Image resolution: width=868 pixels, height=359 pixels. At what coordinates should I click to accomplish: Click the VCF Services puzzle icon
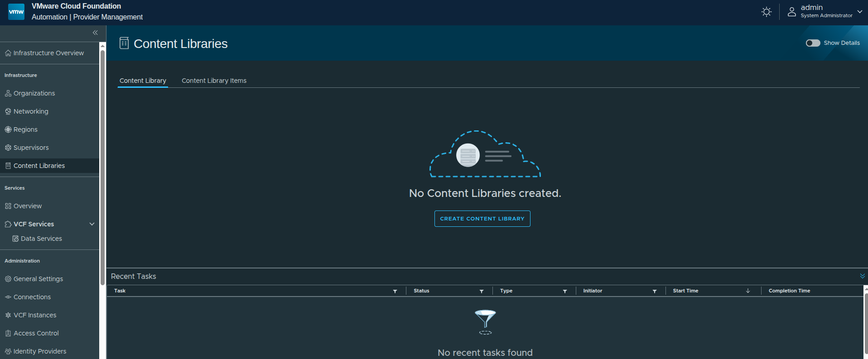(8, 224)
